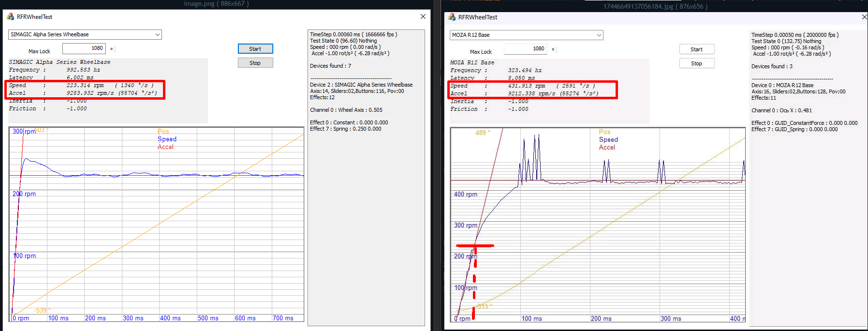Click the Accel 9212.338 rpm/s value
The height and width of the screenshot is (331, 868).
click(x=532, y=93)
